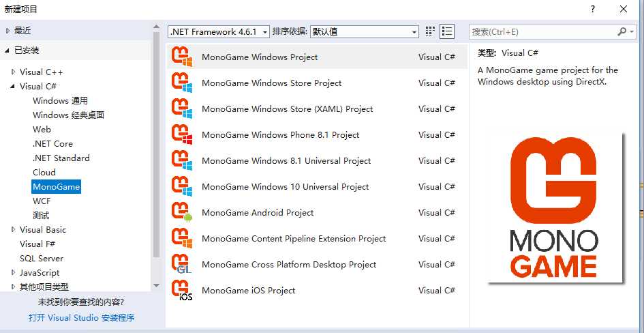Screen dimensions: 644x333
Task: Click the search magnifier icon
Action: point(622,31)
